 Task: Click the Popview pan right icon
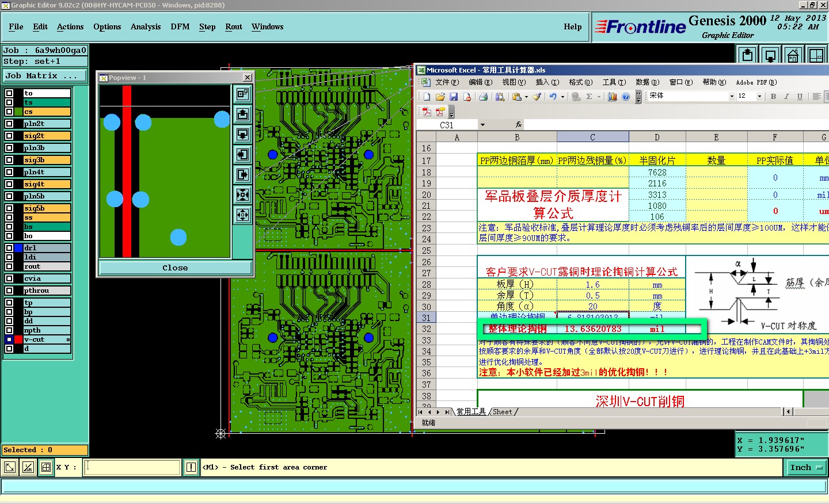point(242,174)
